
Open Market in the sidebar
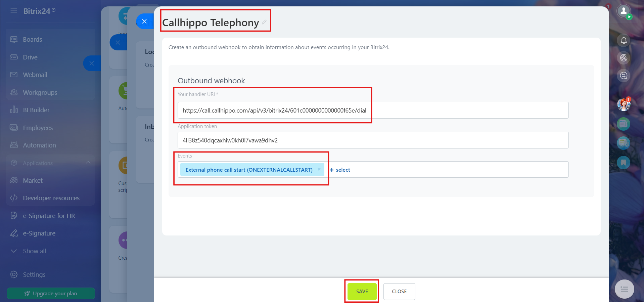pyautogui.click(x=33, y=180)
